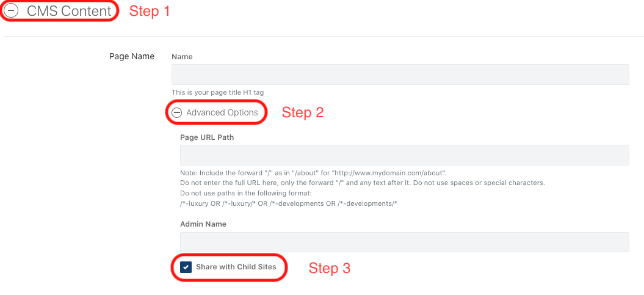This screenshot has width=644, height=295.
Task: Focus the Admin Name input field
Action: pos(405,242)
